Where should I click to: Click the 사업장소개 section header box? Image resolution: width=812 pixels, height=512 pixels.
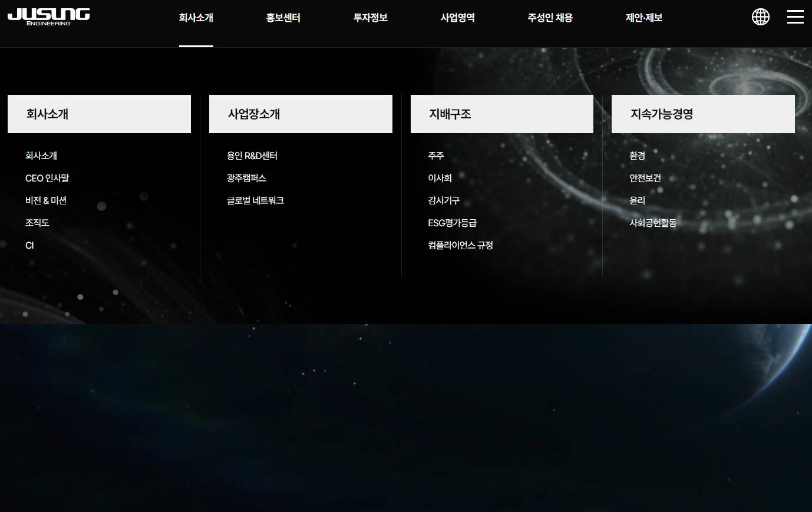(301, 114)
